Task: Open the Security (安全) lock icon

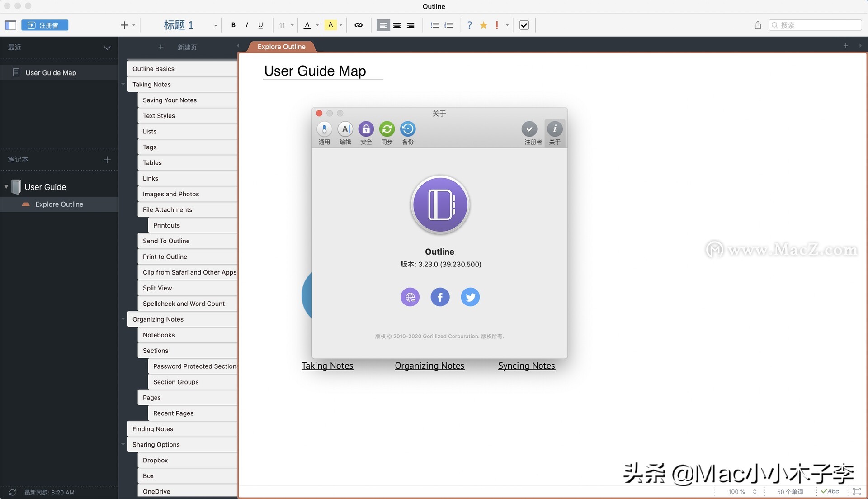Action: (366, 129)
